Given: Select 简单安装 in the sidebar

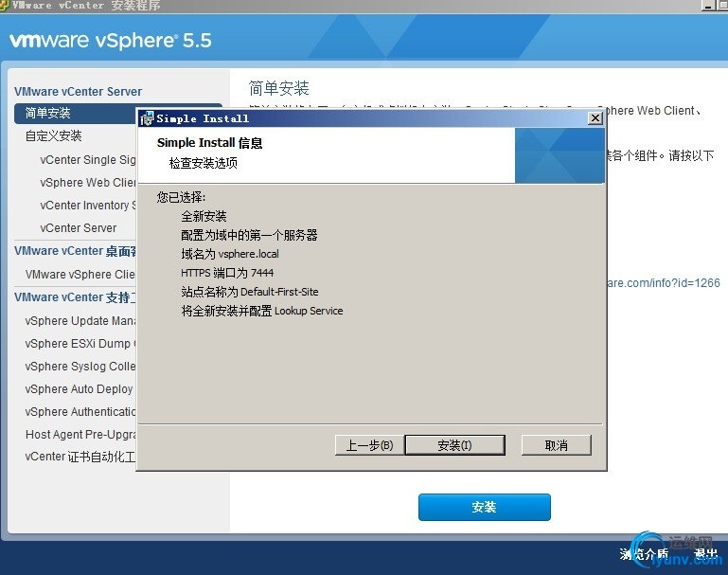Looking at the screenshot, I should (74, 113).
